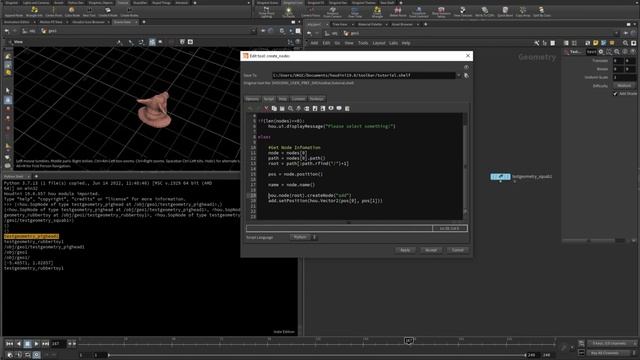Open the Script Language Python dropdown
Image resolution: width=640 pixels, height=360 pixels.
[303, 237]
